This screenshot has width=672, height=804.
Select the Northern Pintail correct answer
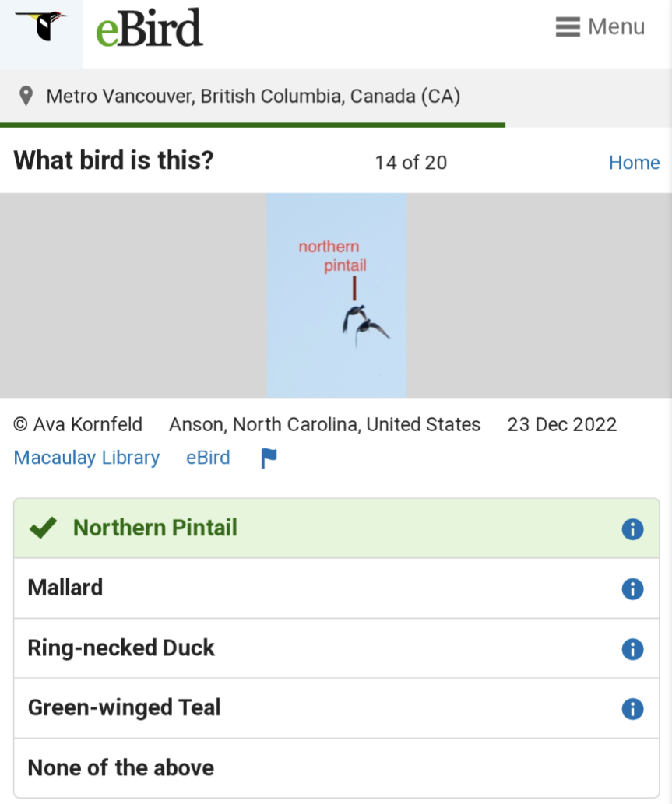point(336,528)
